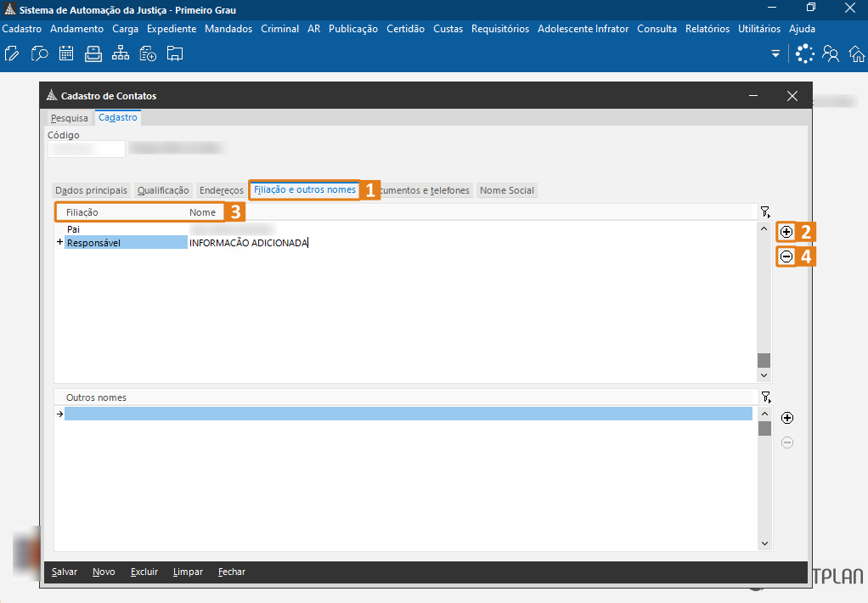
Task: Click the houses icon at top right
Action: pyautogui.click(x=857, y=54)
